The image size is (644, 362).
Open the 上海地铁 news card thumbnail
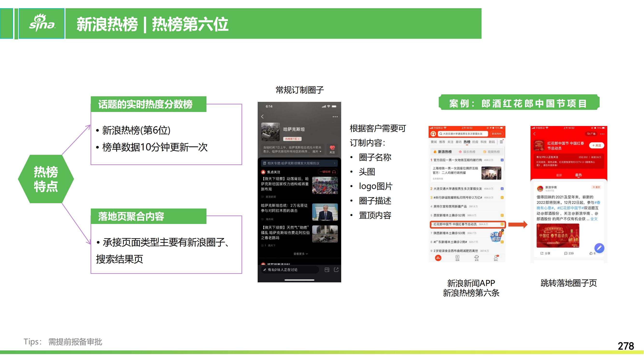coord(491,173)
